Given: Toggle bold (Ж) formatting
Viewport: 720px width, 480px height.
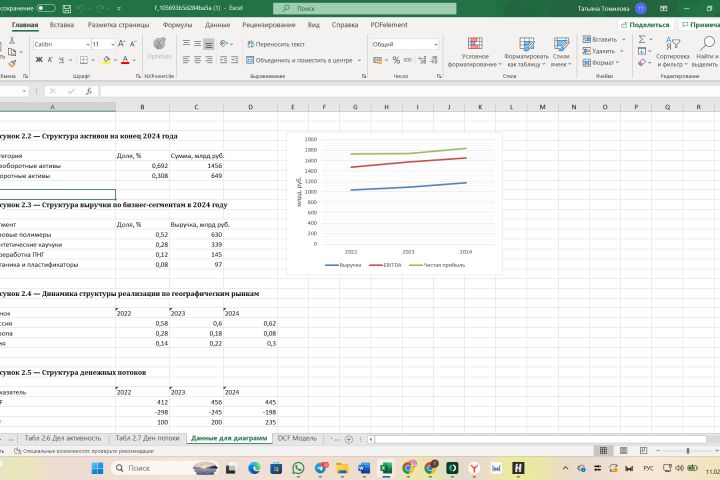Looking at the screenshot, I should [39, 60].
